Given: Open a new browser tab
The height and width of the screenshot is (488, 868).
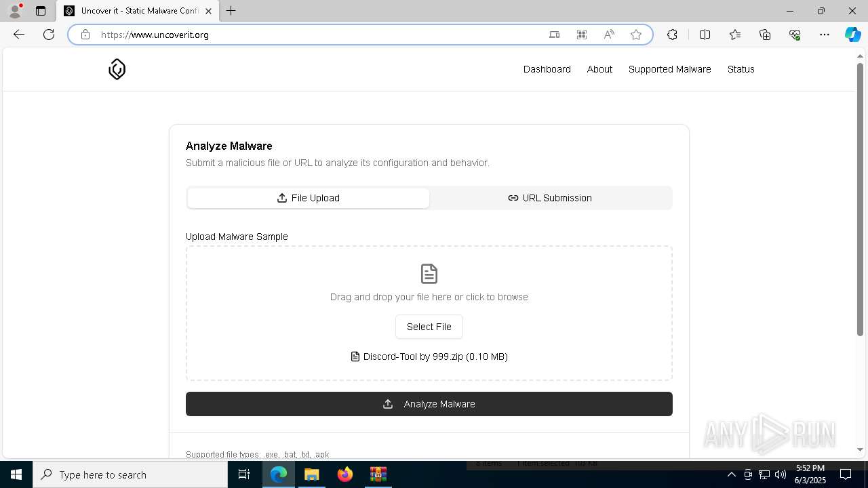Looking at the screenshot, I should coord(231,11).
